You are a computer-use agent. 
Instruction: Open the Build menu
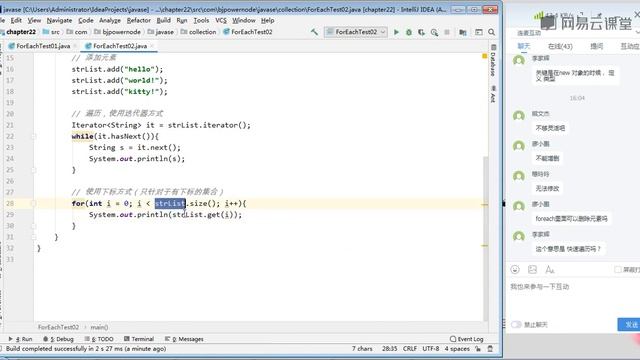tap(164, 20)
